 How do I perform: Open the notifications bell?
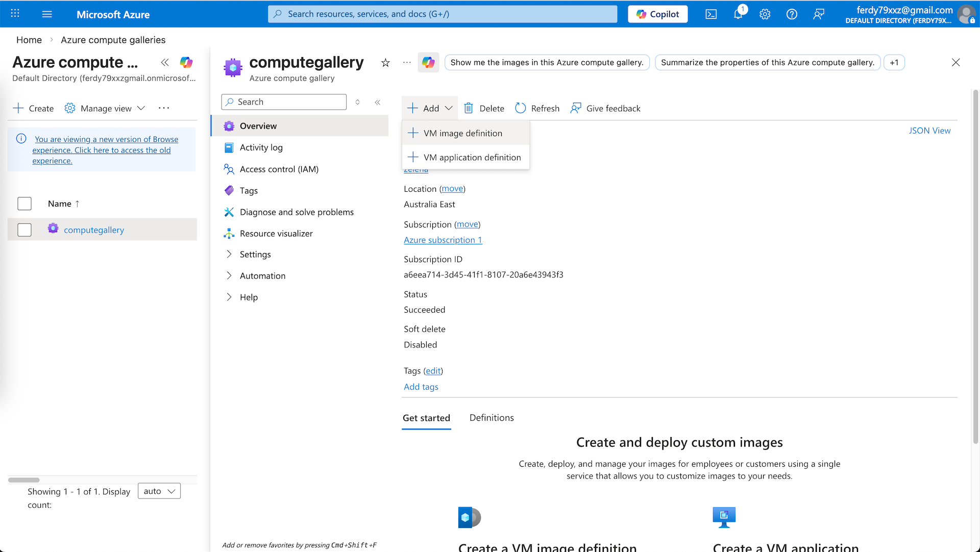(738, 14)
